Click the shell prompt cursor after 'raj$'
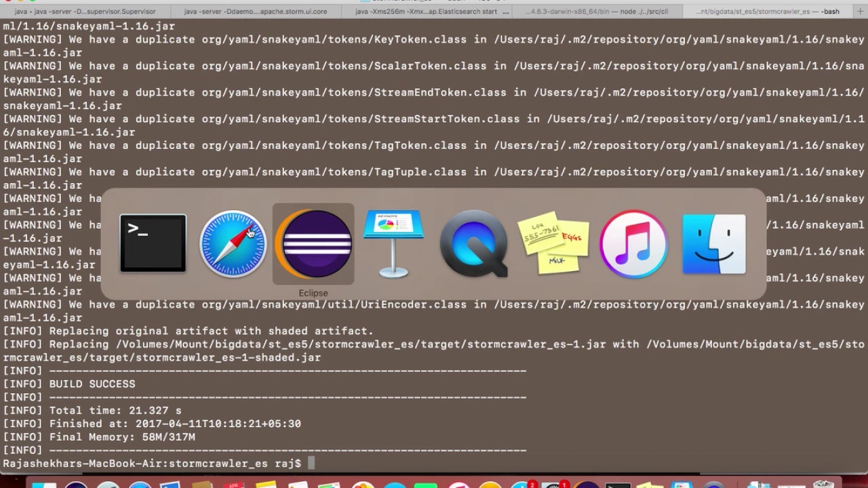868x488 pixels. 311,464
